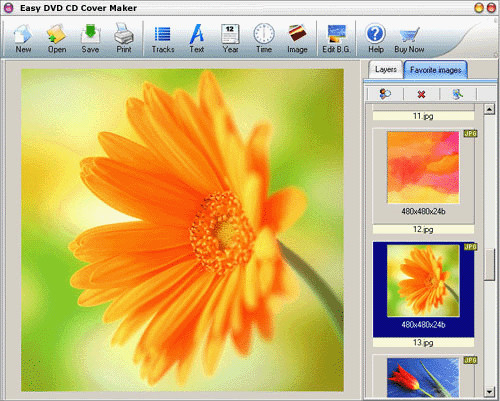The image size is (500, 401).
Task: Delete favorite image with red X
Action: point(421,94)
